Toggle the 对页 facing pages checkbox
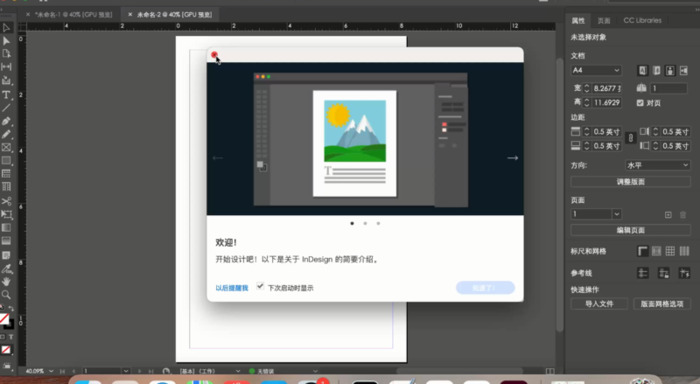The height and width of the screenshot is (384, 700). click(x=640, y=103)
